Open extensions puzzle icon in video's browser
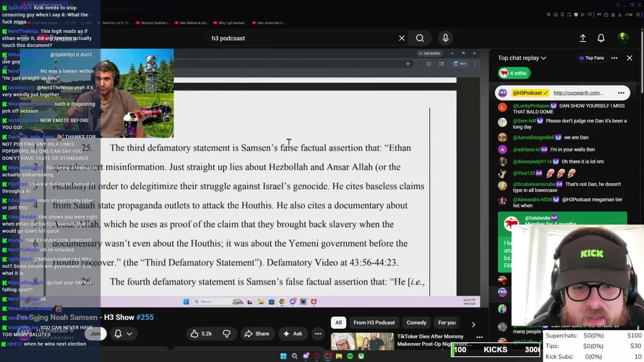The image size is (644, 362). (x=429, y=63)
